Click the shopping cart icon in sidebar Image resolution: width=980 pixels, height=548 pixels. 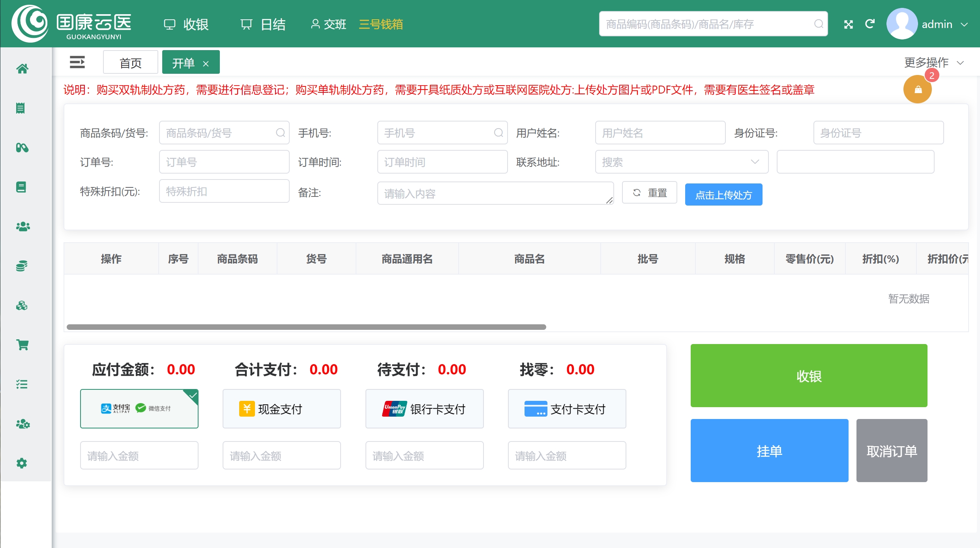[x=22, y=345]
